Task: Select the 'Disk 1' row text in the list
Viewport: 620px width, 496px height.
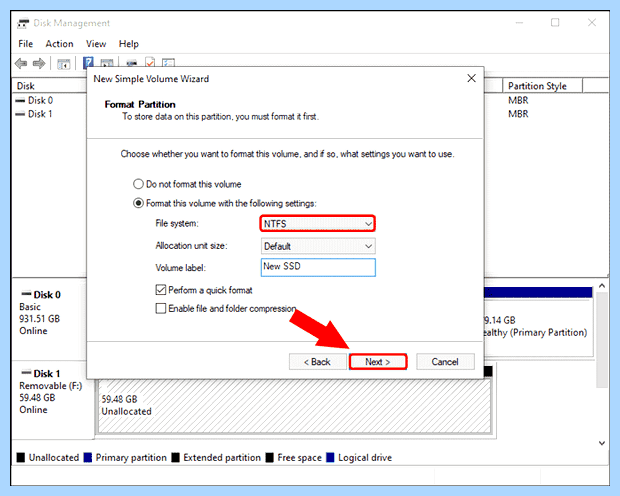Action: (40, 114)
